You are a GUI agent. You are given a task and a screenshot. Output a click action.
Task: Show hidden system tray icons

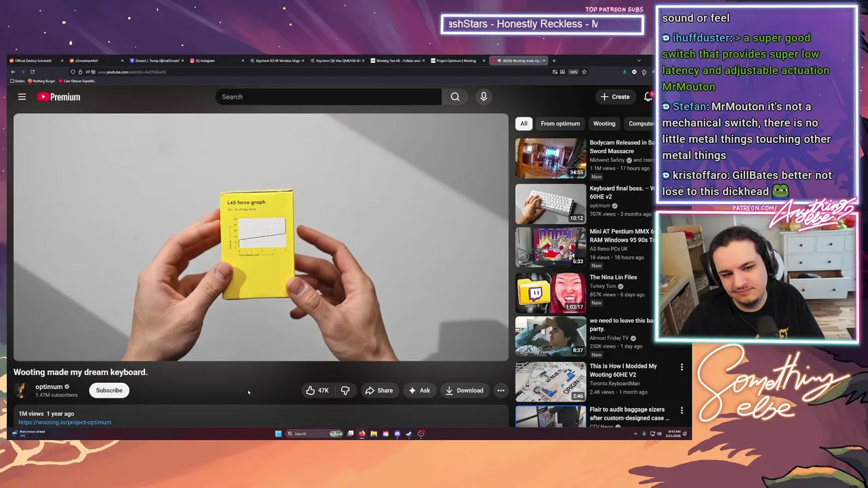(635, 434)
